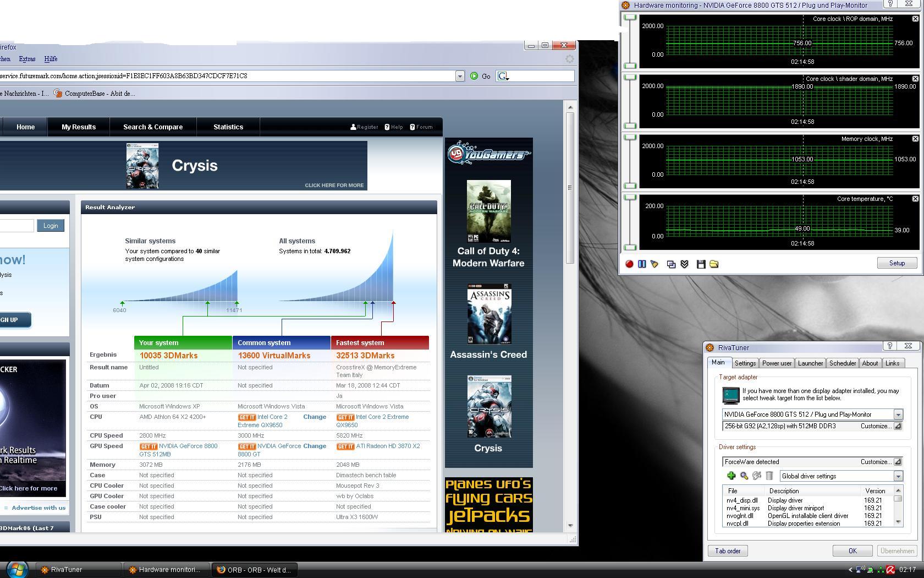Open the Firefox address bar history dropdown
Image resolution: width=924 pixels, height=578 pixels.
point(460,76)
